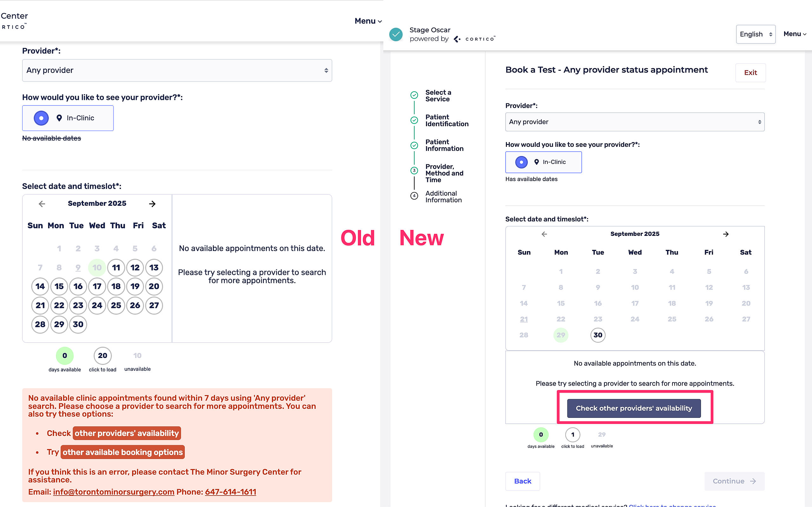Click the teal checkmark Stage Oscar logo
Screen dimensions: 812x507
click(x=396, y=34)
